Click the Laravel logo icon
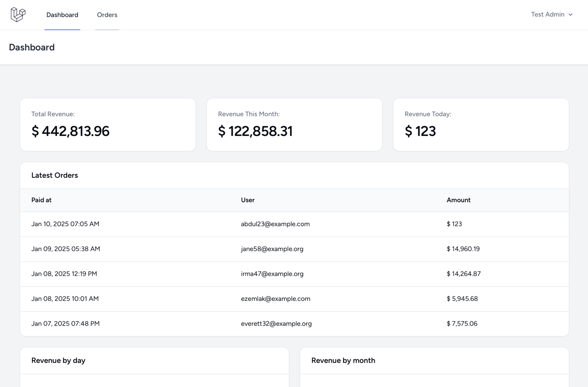Viewport: 588px width, 387px height. pyautogui.click(x=18, y=15)
